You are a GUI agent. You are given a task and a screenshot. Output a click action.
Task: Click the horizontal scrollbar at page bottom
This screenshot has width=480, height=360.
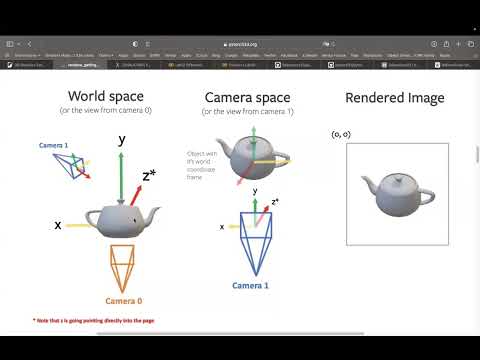click(x=230, y=333)
